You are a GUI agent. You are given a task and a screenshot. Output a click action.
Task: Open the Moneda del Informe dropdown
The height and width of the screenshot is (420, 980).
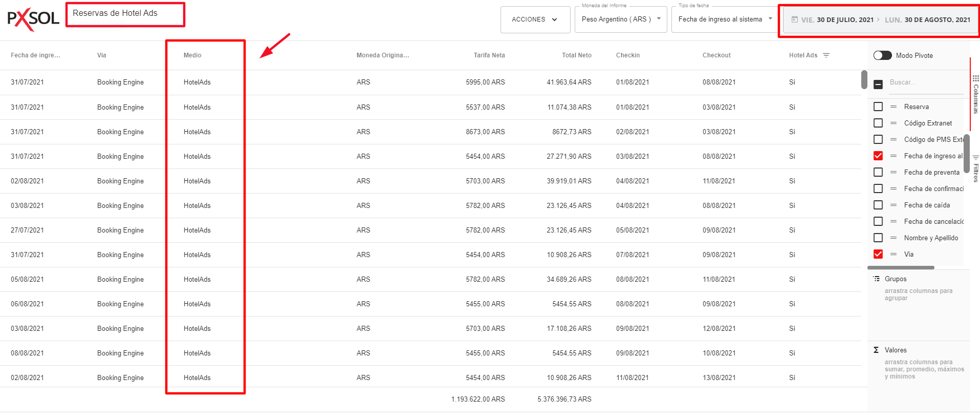coord(620,19)
